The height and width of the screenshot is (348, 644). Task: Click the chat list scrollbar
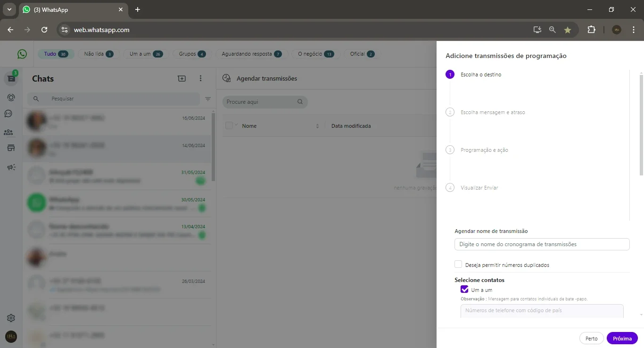(214, 147)
